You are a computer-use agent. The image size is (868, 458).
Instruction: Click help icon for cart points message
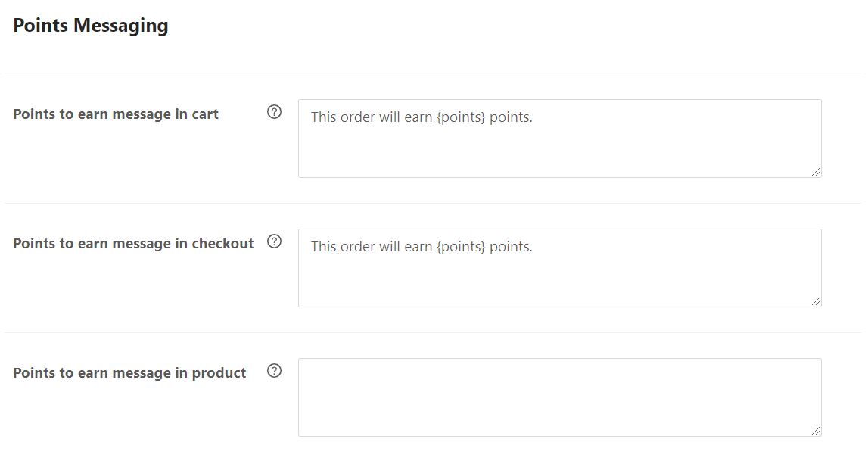click(x=275, y=112)
